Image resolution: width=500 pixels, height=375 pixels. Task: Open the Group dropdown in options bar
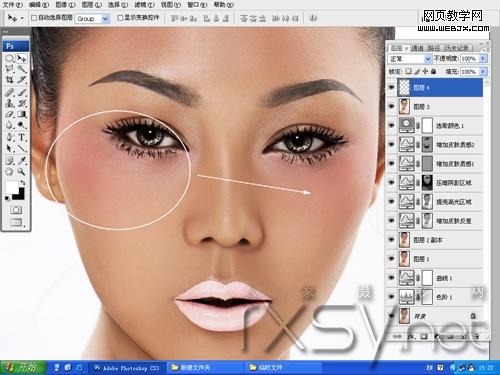pyautogui.click(x=93, y=19)
